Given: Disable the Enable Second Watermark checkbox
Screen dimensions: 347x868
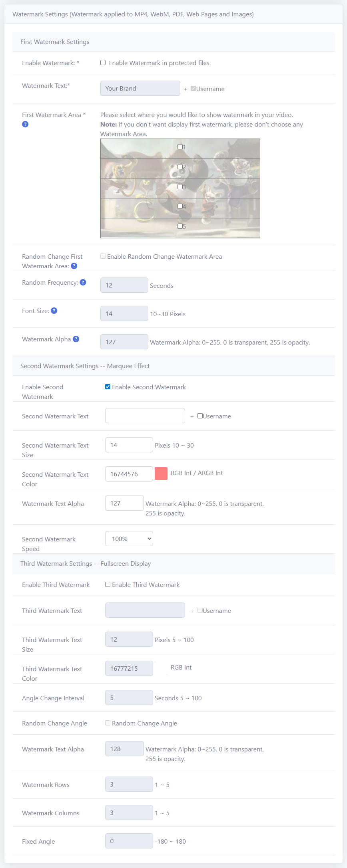Looking at the screenshot, I should tap(108, 386).
